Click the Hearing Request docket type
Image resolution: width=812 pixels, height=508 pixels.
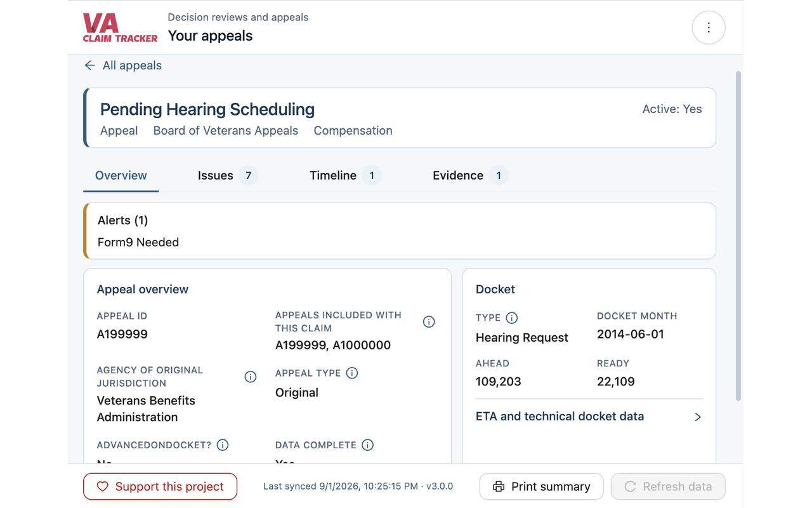click(x=522, y=338)
